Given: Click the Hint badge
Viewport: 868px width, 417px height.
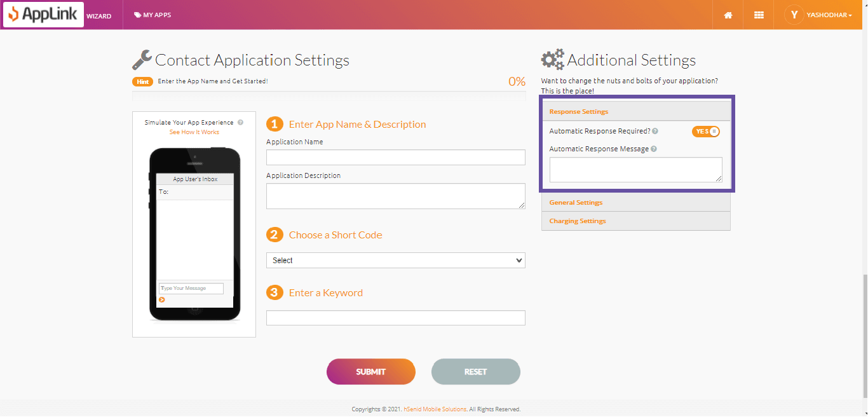Looking at the screenshot, I should click(143, 81).
